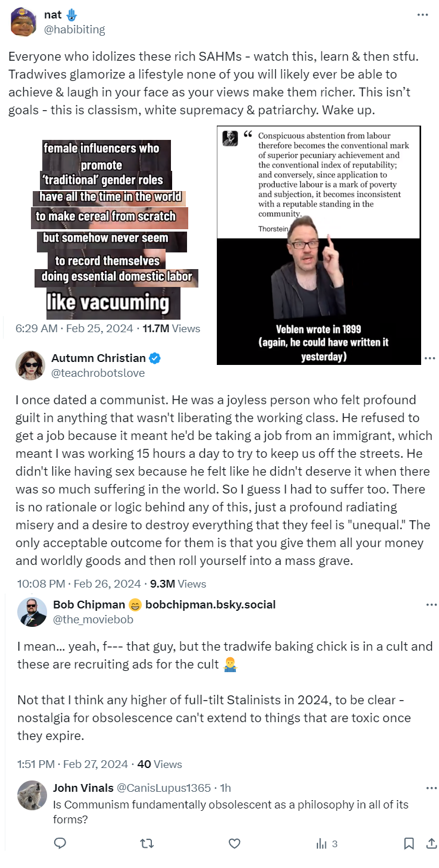Like John Vinals' reply with heart icon

235,843
